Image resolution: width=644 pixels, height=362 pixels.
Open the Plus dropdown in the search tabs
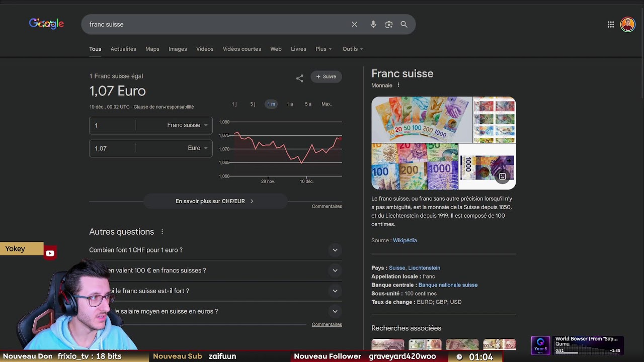pos(324,49)
